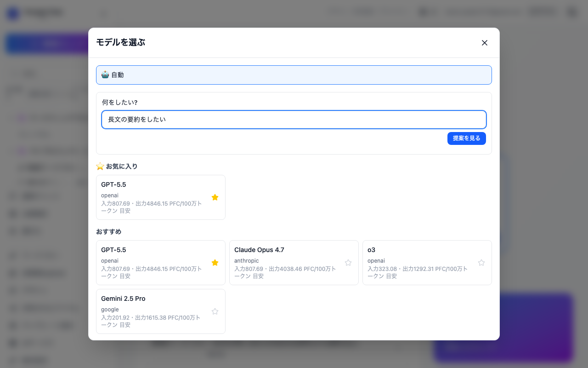The width and height of the screenshot is (588, 368).
Task: Click the google provider label
Action: (x=110, y=310)
